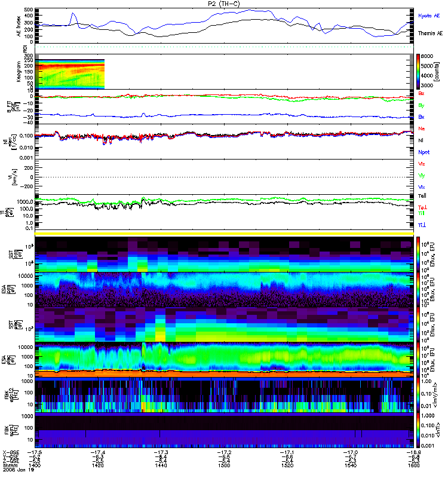Click the 1400 time tick label
The image size is (448, 478).
tap(35, 465)
